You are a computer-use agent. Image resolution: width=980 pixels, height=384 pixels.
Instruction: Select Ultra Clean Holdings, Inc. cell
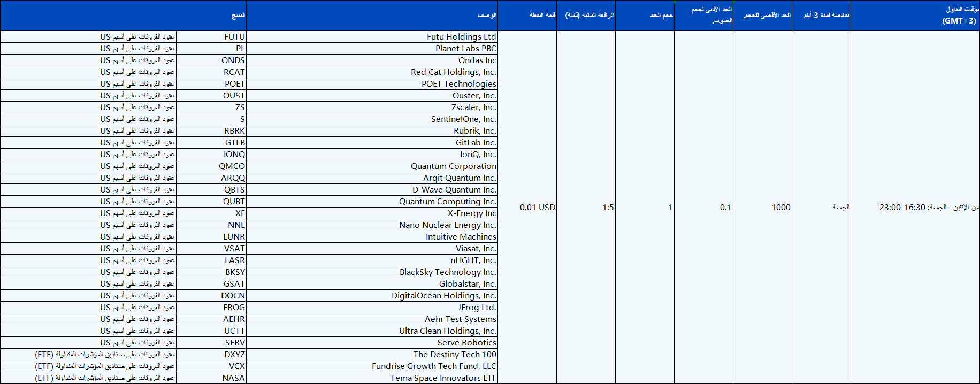tap(372, 331)
